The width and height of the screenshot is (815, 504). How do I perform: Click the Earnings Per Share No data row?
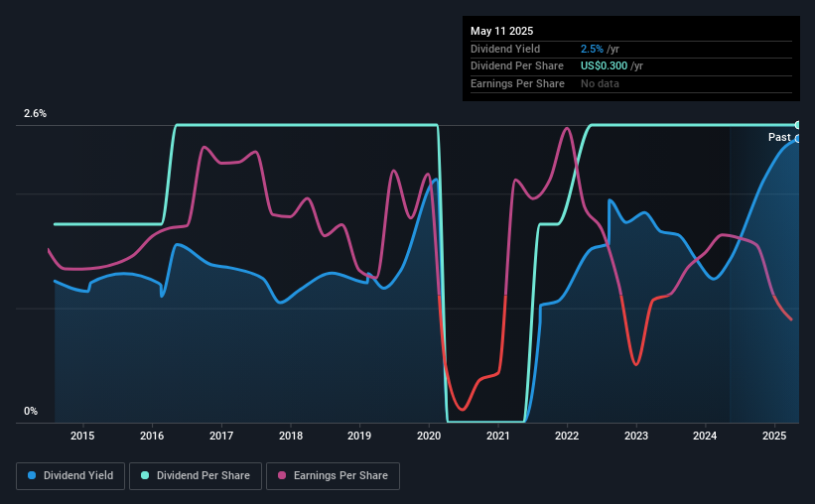(631, 83)
